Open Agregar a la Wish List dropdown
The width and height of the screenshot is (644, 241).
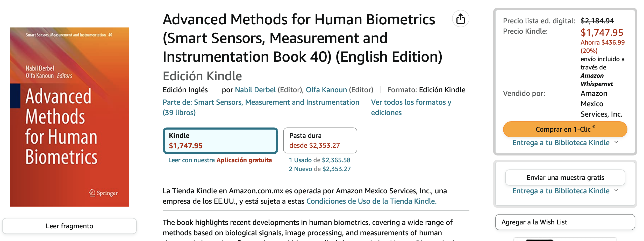pyautogui.click(x=565, y=222)
